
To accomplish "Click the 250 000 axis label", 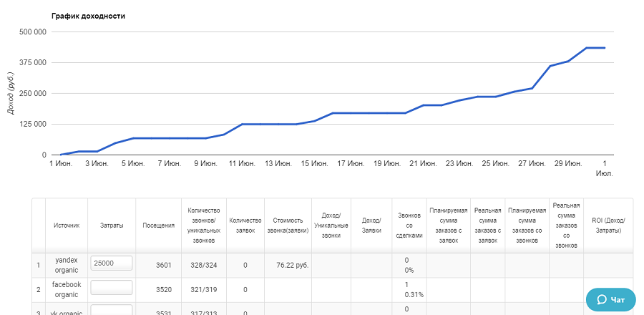I will (33, 94).
